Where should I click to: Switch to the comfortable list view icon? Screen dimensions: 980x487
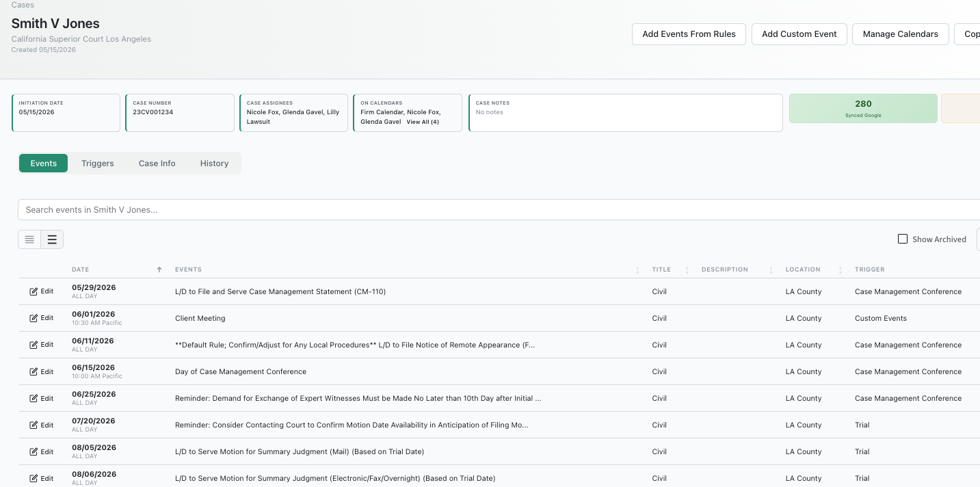tap(52, 239)
